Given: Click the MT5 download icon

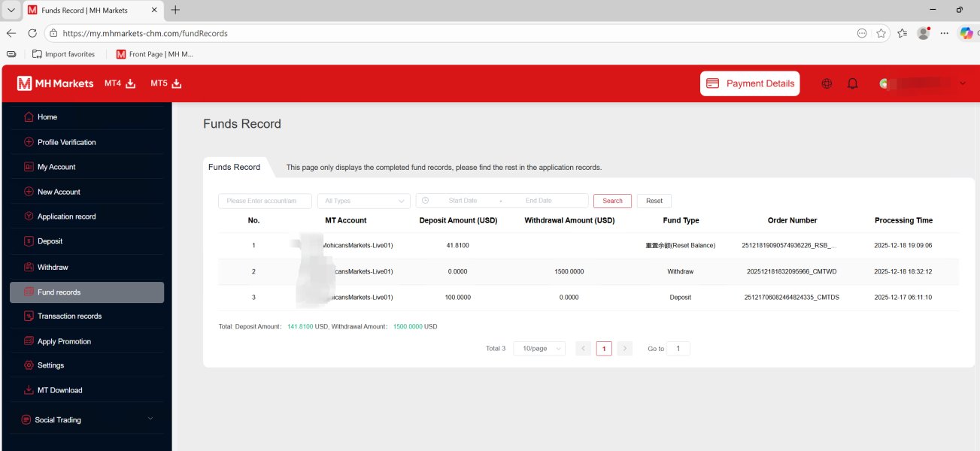Looking at the screenshot, I should 177,83.
